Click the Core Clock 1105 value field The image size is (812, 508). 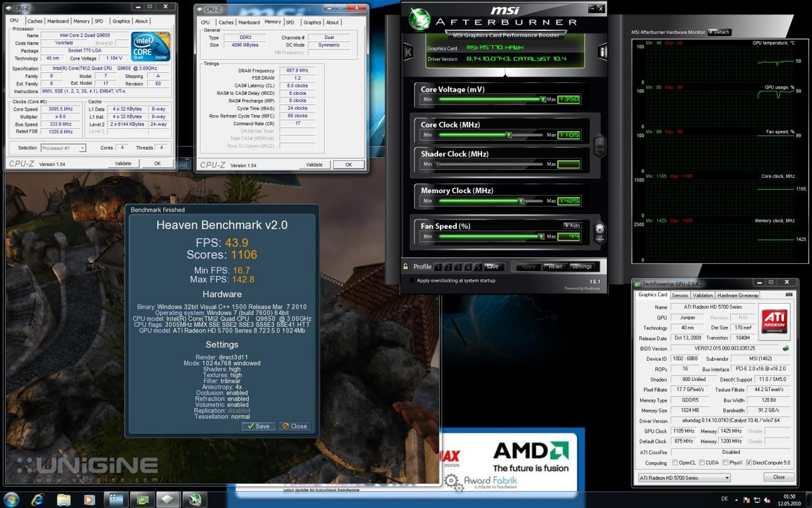point(569,135)
